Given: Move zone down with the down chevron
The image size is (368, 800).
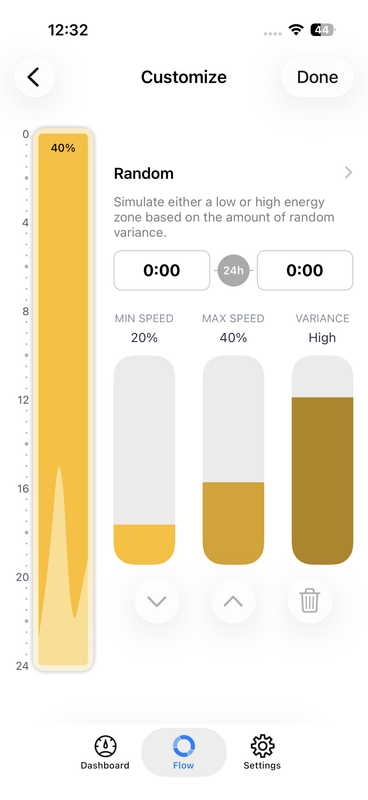Looking at the screenshot, I should [157, 601].
